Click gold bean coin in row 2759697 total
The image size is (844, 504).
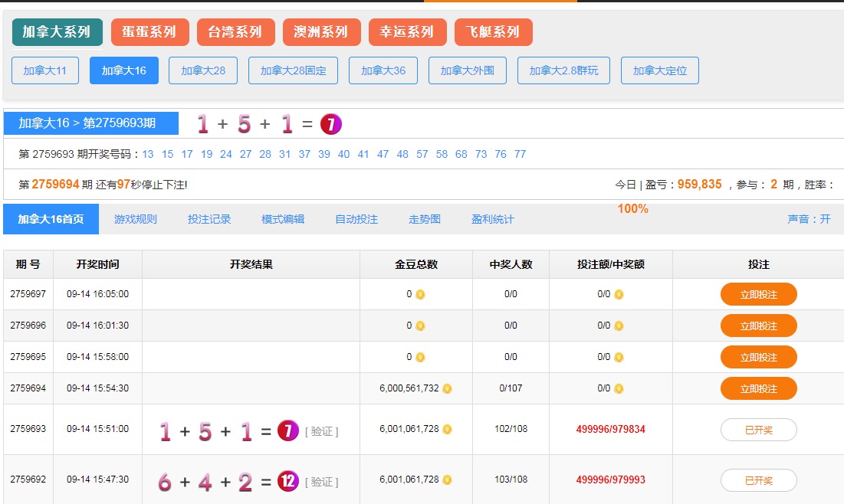pos(420,294)
